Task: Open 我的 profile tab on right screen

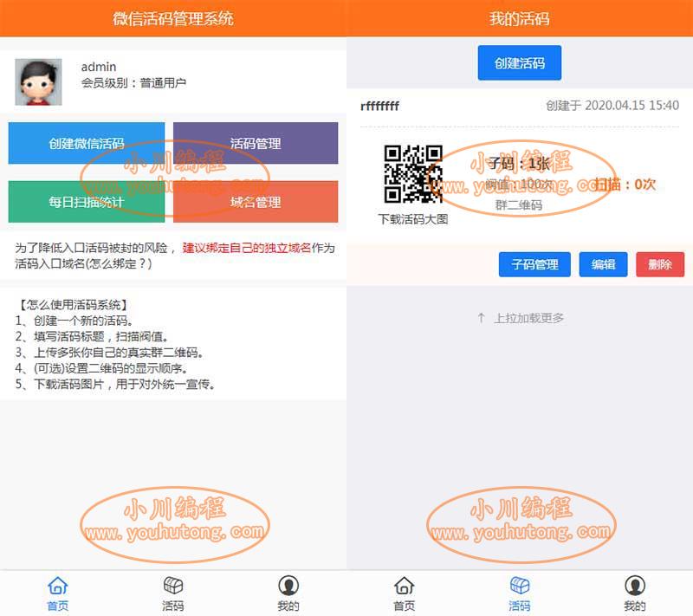Action: coord(635,593)
